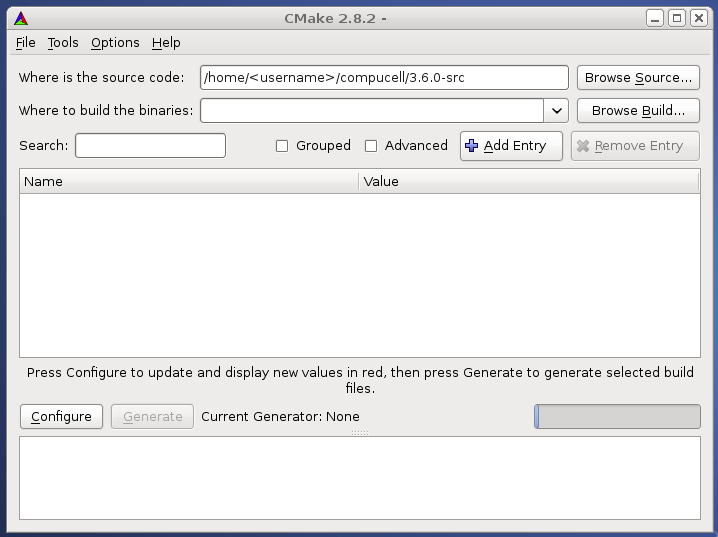
Task: Click the output log text area
Action: click(x=360, y=478)
